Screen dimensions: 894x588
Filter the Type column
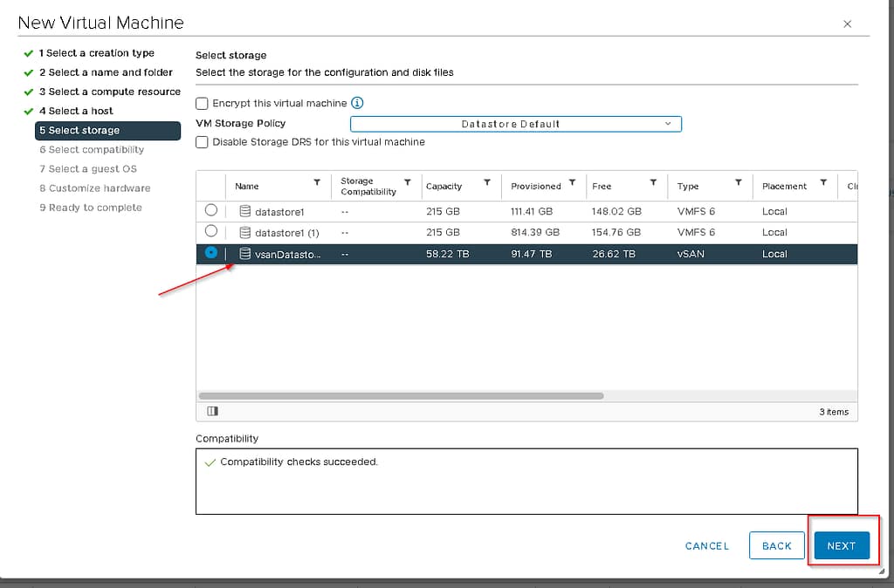739,182
